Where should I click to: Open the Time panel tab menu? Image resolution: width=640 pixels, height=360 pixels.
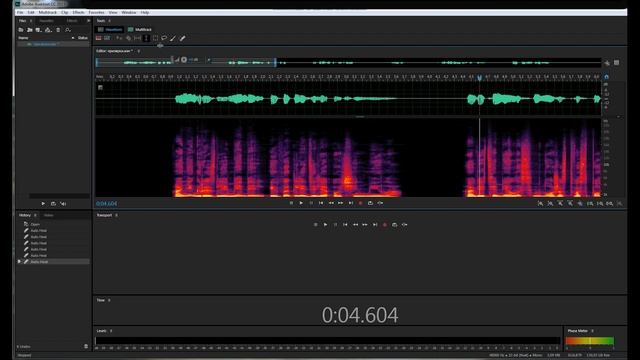click(109, 300)
